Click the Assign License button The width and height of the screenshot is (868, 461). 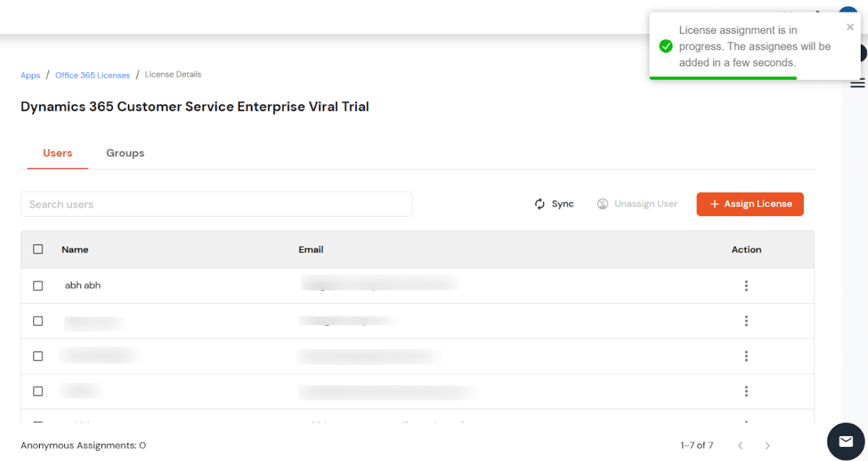(x=749, y=204)
